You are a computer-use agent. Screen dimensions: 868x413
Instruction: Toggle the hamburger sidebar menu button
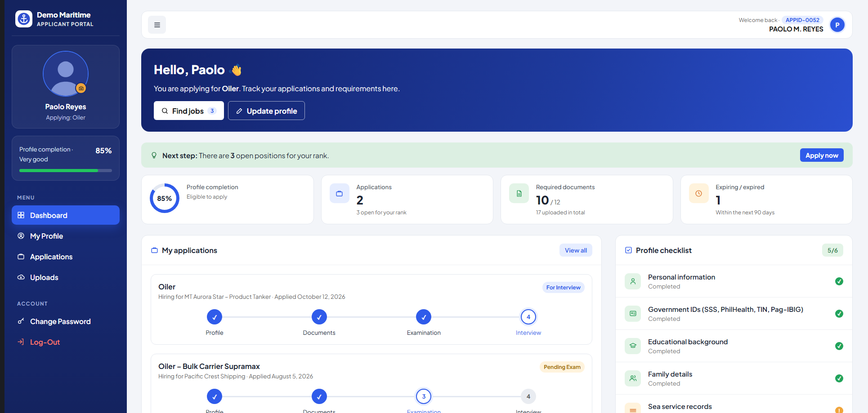157,25
